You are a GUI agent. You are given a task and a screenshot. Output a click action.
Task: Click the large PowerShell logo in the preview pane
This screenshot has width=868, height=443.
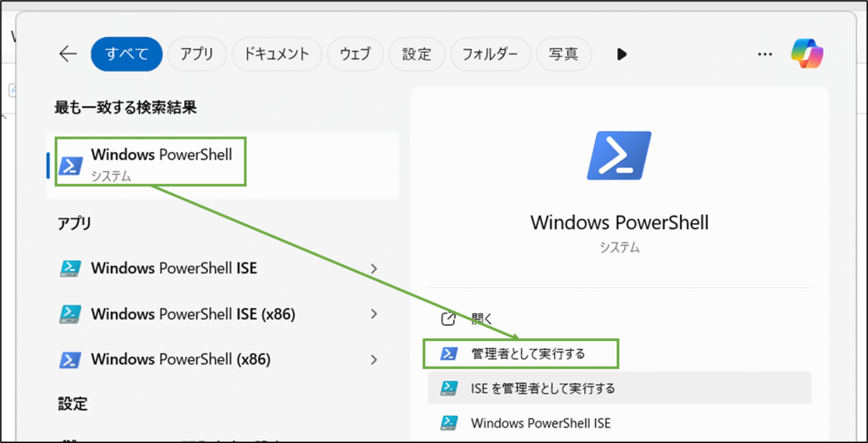(x=619, y=155)
